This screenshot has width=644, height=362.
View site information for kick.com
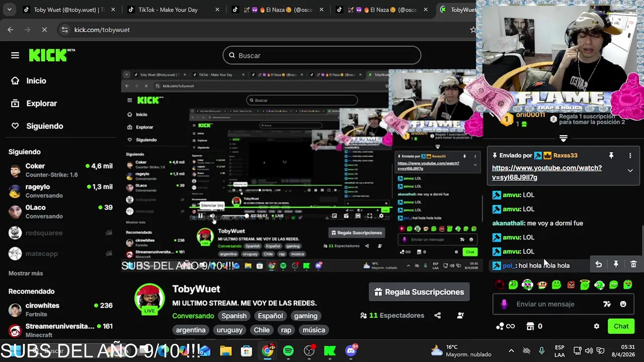tap(64, 30)
